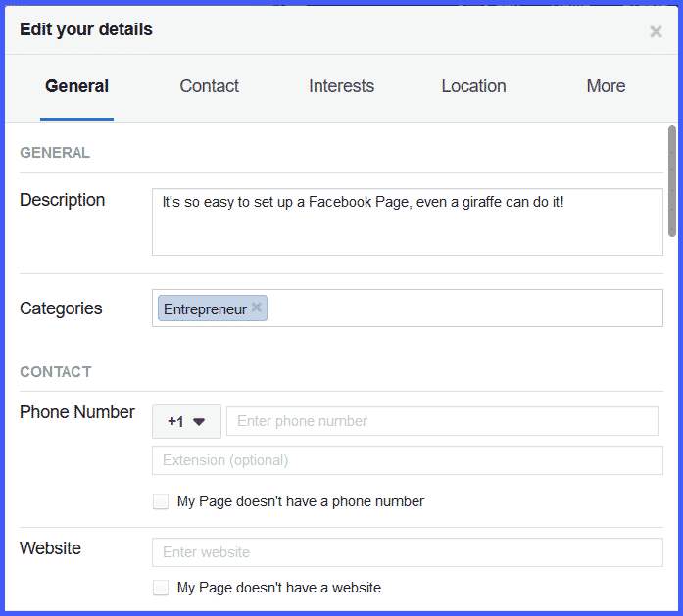The height and width of the screenshot is (616, 683).
Task: Click the Edit your details title
Action: click(x=86, y=29)
